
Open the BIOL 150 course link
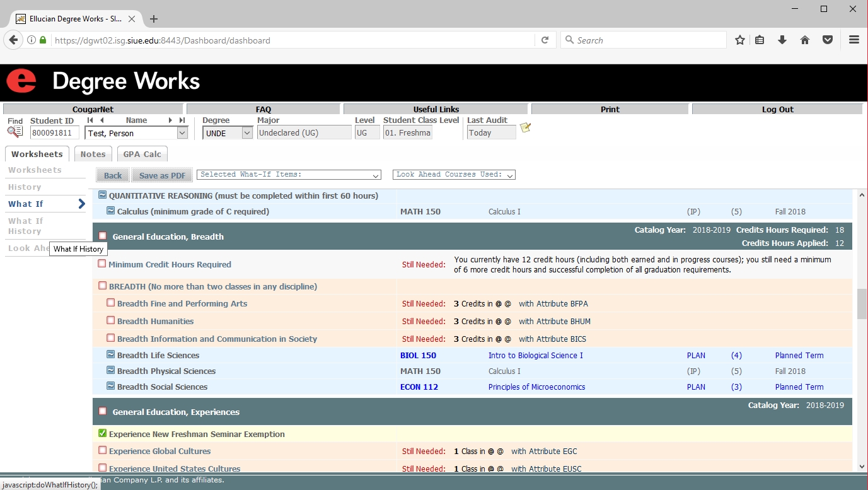coord(418,356)
